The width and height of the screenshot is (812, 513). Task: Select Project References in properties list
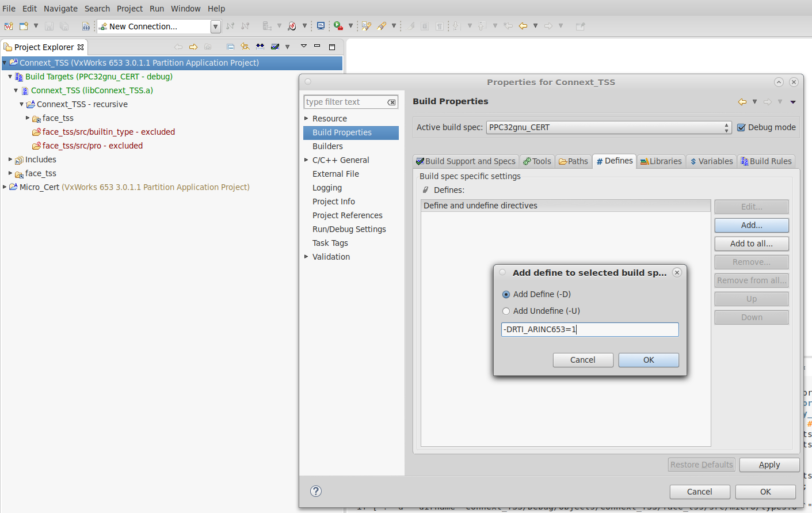(x=347, y=215)
